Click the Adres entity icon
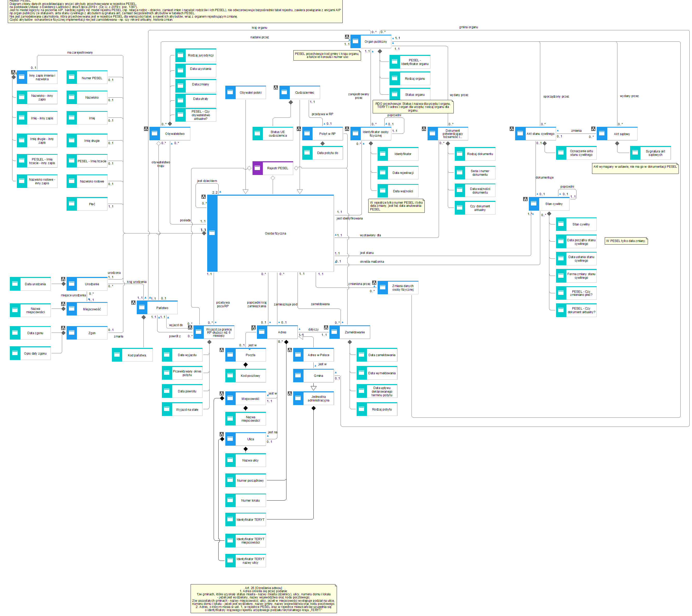 262,332
